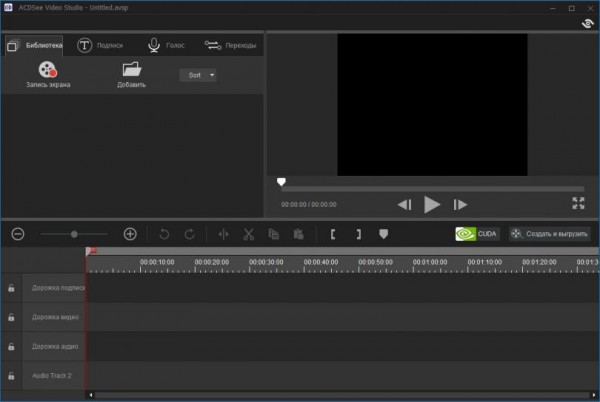
Task: Toggle CUDA acceleration
Action: coord(477,234)
